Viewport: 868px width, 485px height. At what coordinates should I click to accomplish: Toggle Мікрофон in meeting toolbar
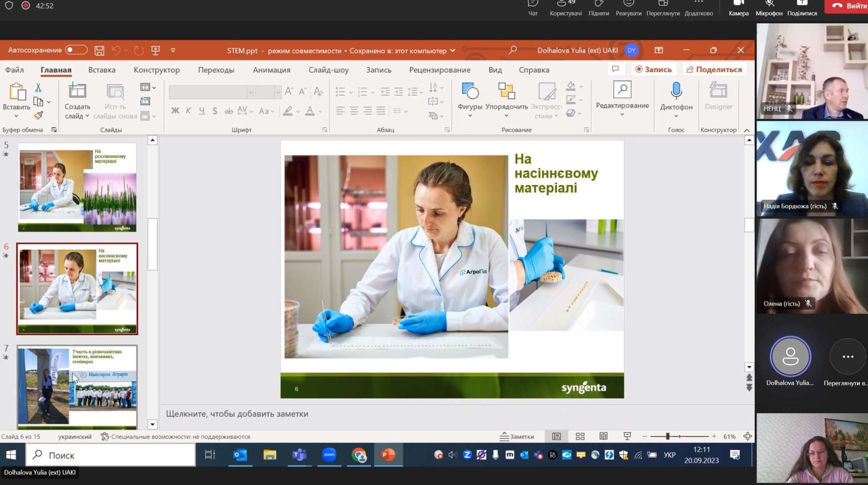point(769,8)
